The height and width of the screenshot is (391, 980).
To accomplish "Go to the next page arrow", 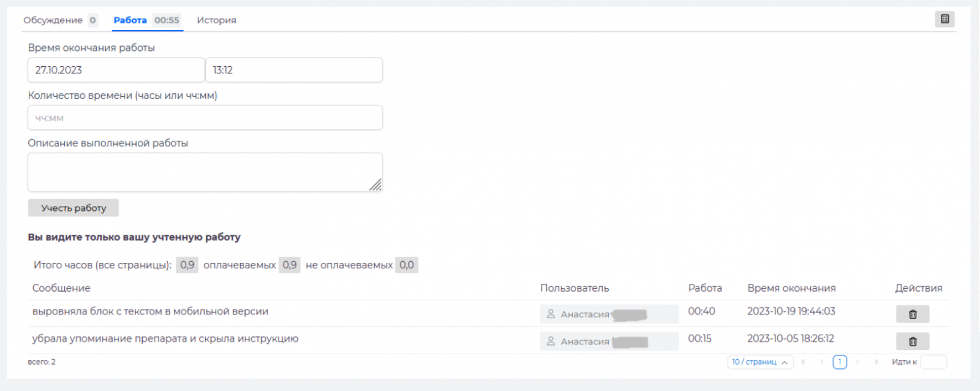I will point(858,362).
